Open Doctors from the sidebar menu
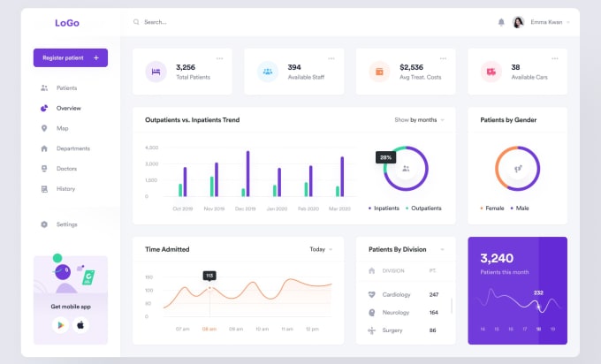 [66, 169]
